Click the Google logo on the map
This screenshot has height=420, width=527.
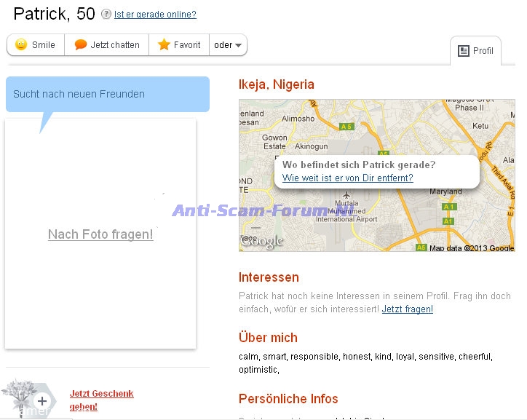tap(261, 242)
